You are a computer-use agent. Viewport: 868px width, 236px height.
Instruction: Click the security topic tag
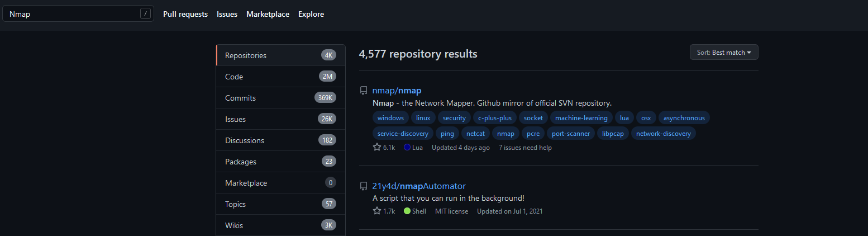pyautogui.click(x=454, y=118)
